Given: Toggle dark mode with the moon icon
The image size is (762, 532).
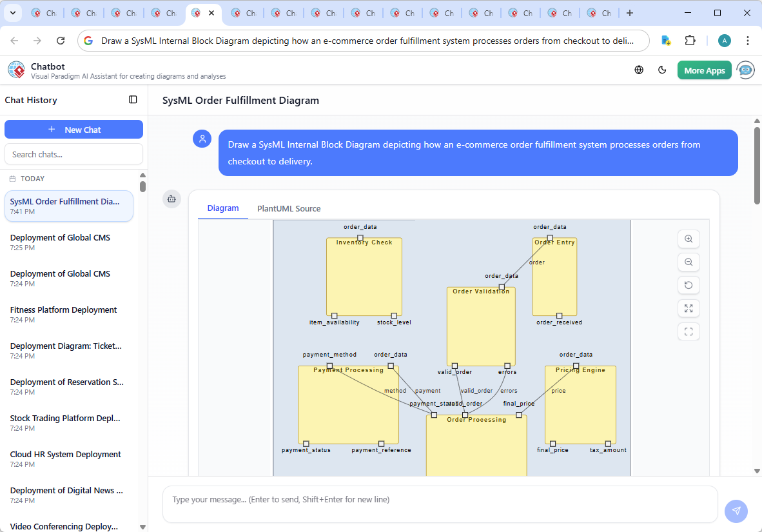Looking at the screenshot, I should click(x=662, y=70).
